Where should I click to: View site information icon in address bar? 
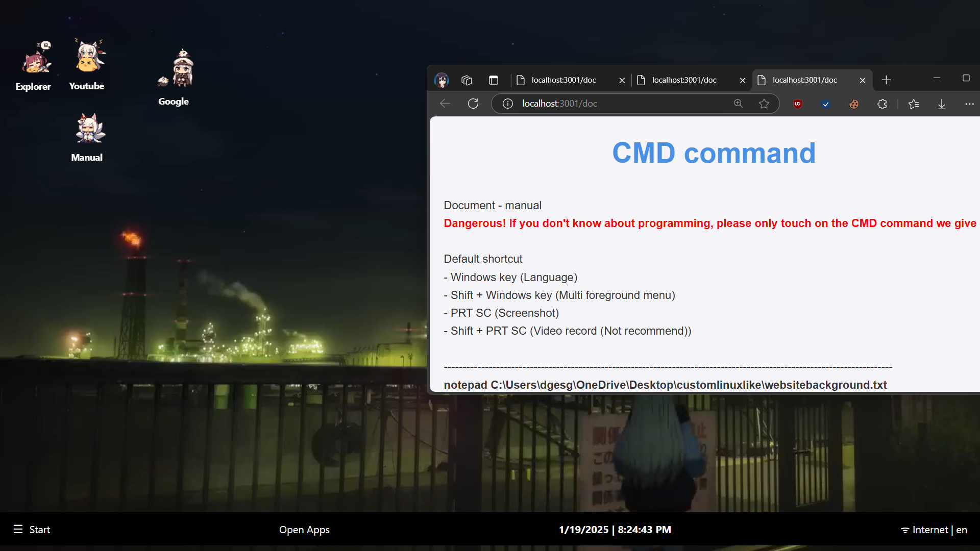coord(508,104)
